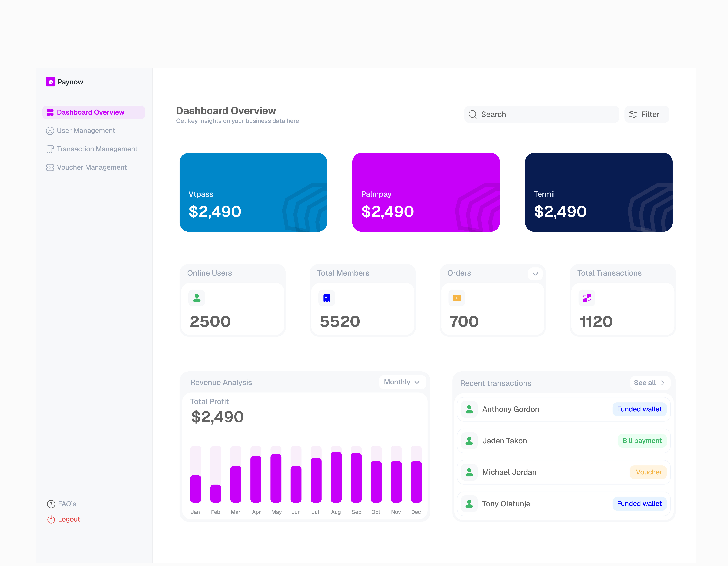Click Jaden Takon's avatar icon
The width and height of the screenshot is (728, 566).
pyautogui.click(x=469, y=441)
